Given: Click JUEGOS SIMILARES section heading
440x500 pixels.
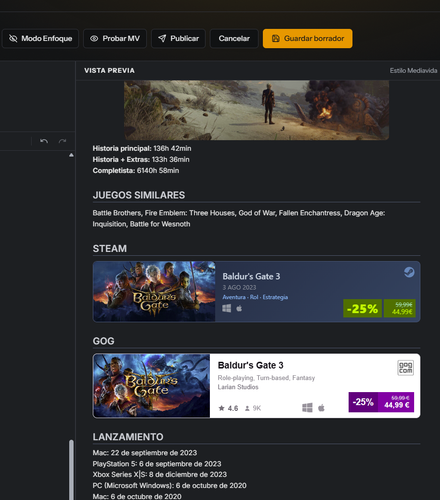Looking at the screenshot, I should (x=139, y=195).
